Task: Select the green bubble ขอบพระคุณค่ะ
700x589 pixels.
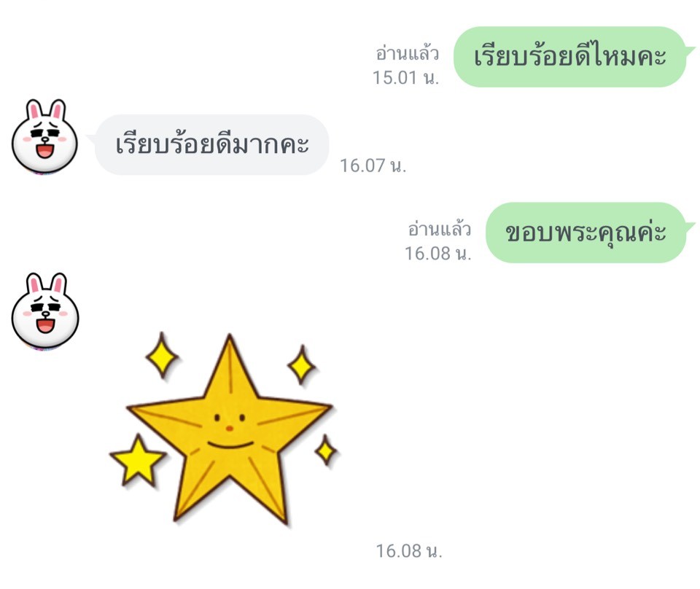Action: click(586, 233)
